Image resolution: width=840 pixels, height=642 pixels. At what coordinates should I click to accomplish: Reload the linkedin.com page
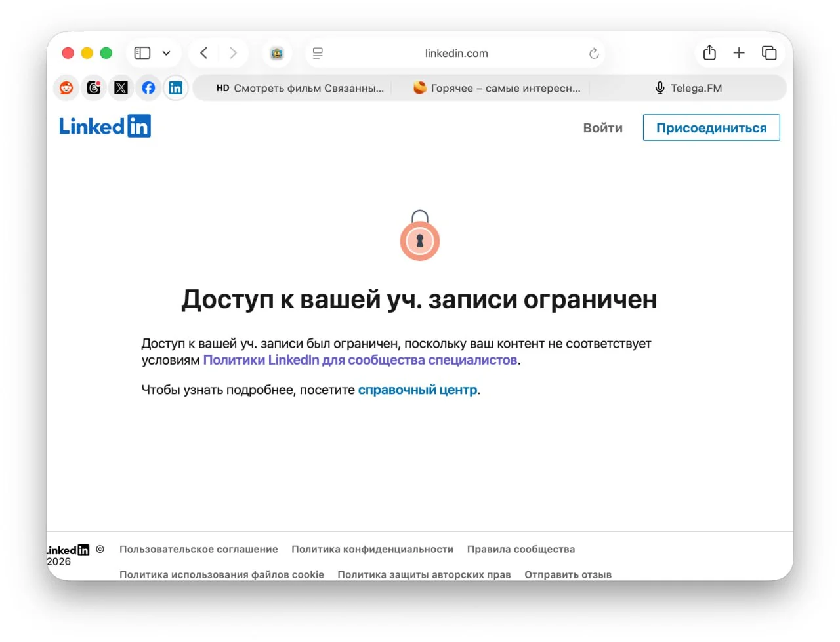594,54
